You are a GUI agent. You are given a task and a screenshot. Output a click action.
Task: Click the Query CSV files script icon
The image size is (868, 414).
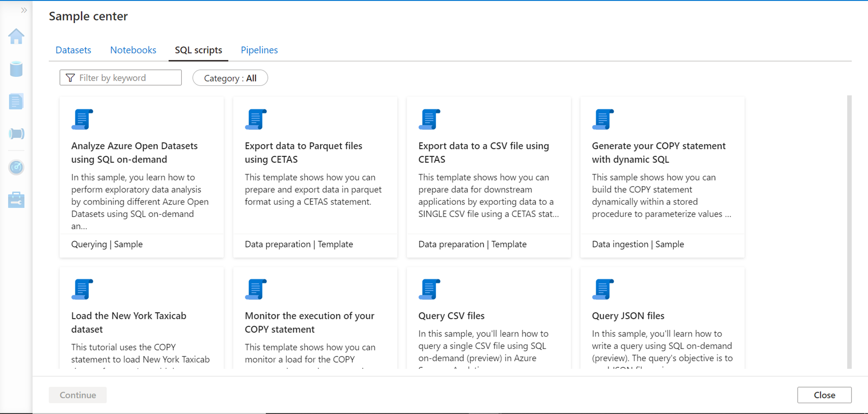point(429,289)
